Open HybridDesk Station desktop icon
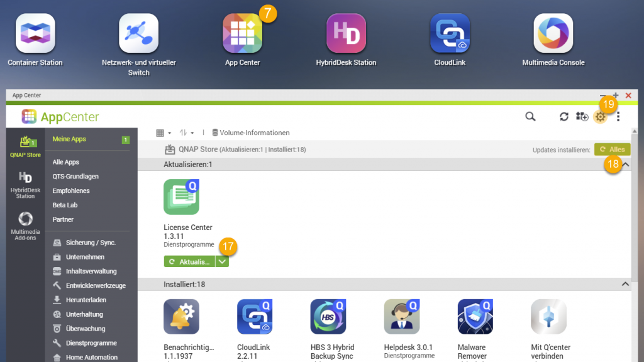Screen dimensions: 644x362 coord(346,33)
